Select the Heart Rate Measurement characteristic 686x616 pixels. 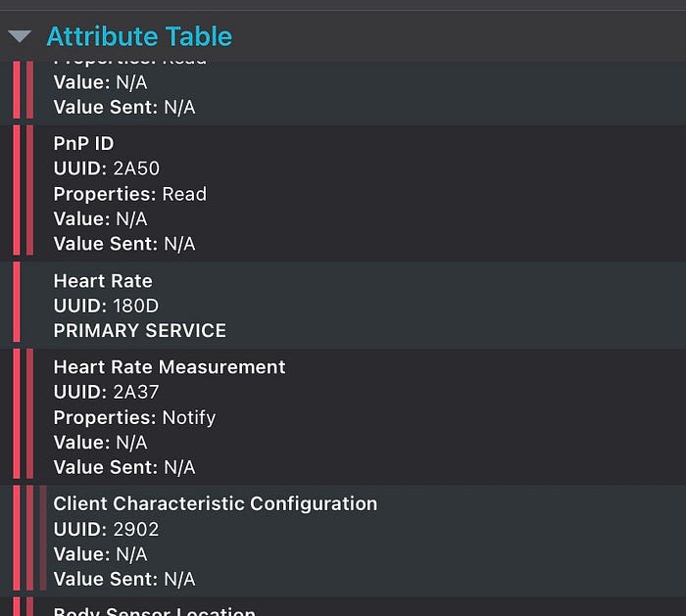[343, 416]
